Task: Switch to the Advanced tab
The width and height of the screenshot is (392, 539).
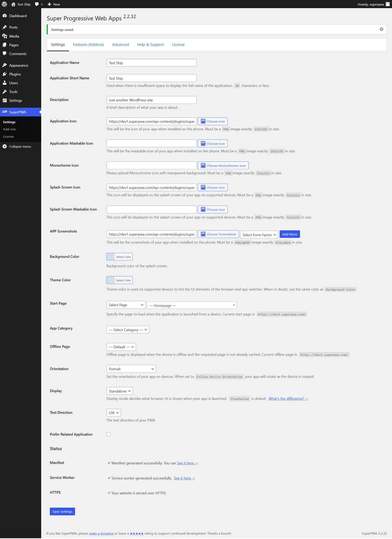Action: (121, 45)
